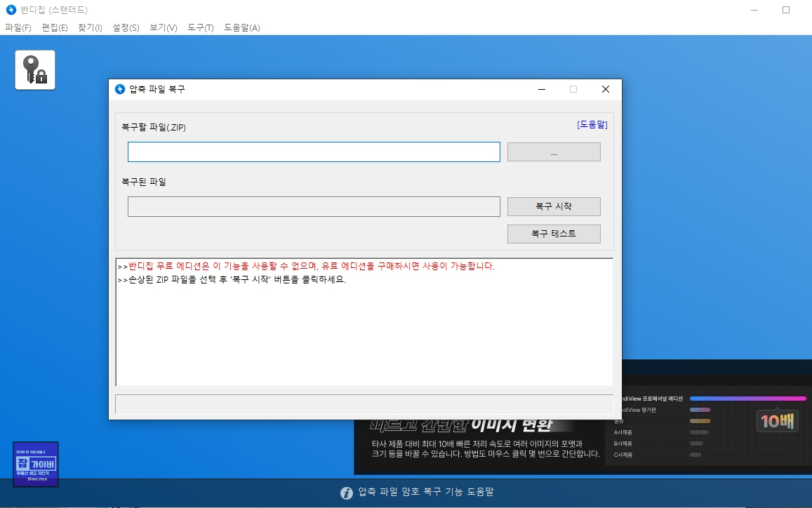
Task: Click the info icon in bottom bar
Action: [347, 493]
